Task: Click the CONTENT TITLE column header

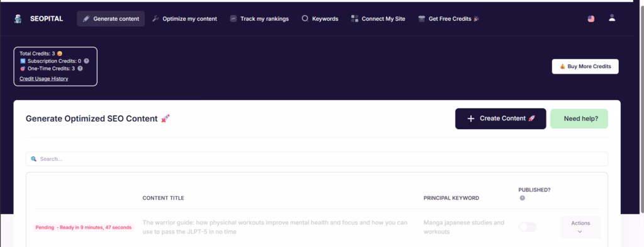Action: [x=163, y=198]
